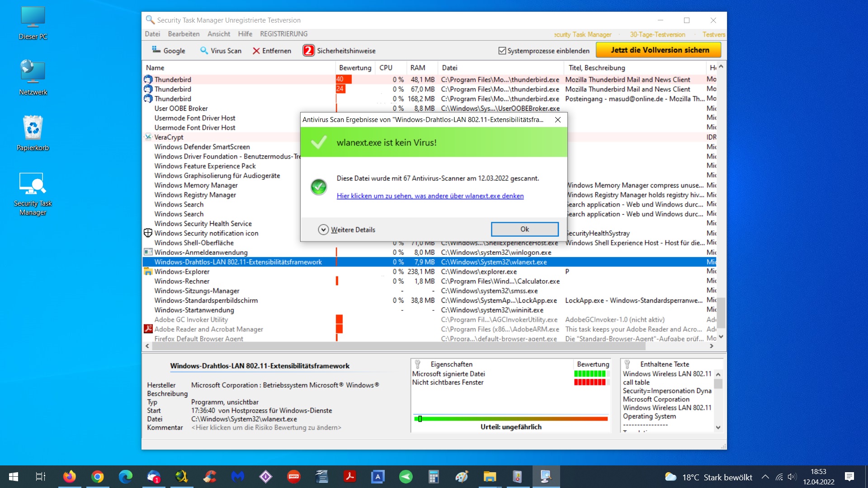Open Sicherheitshinweise with red badge
The image size is (868, 488).
(308, 51)
